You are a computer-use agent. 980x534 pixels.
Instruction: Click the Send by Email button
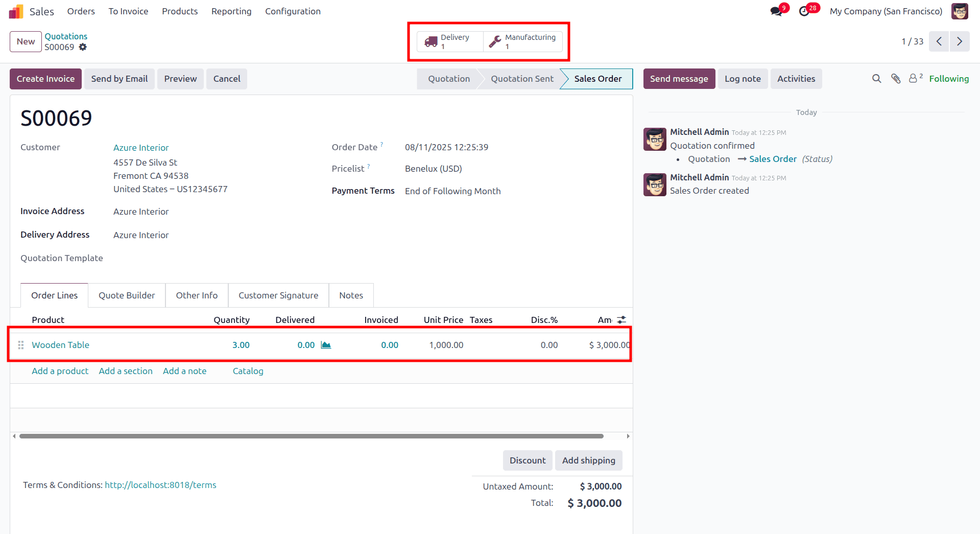[119, 79]
